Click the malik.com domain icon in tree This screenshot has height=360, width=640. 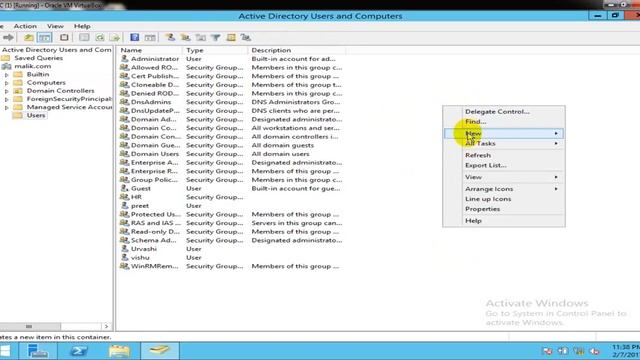6,66
